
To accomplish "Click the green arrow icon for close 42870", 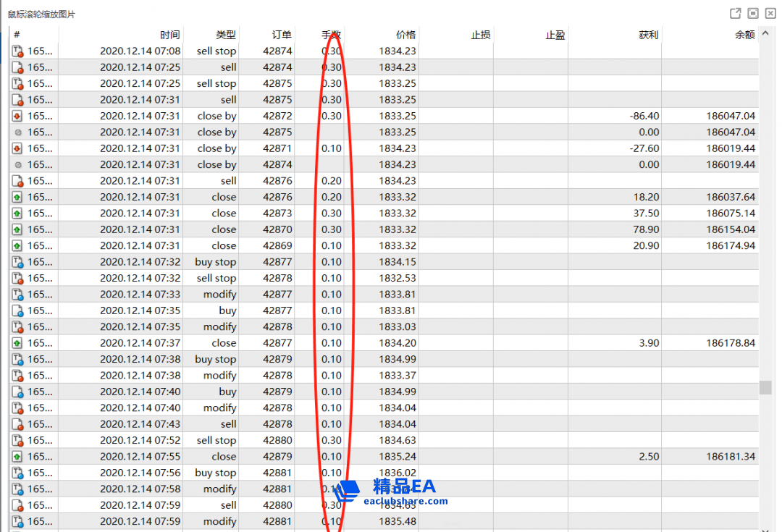I will pos(18,229).
